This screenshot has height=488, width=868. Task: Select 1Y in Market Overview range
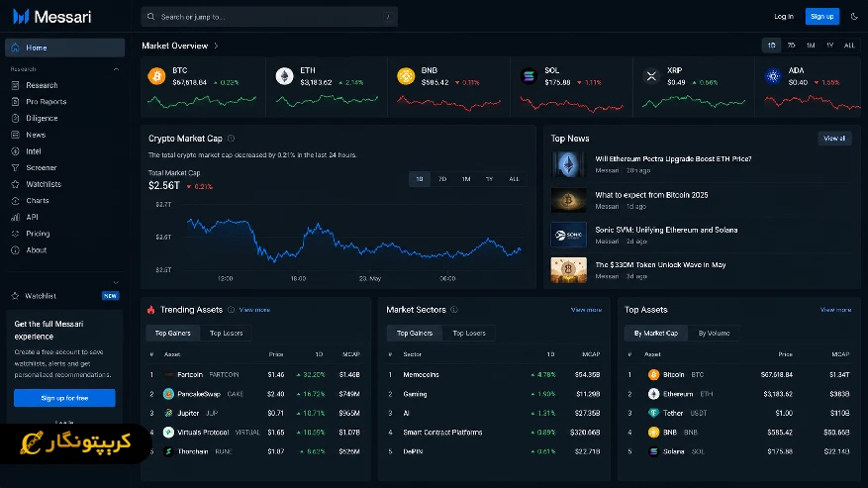(829, 46)
